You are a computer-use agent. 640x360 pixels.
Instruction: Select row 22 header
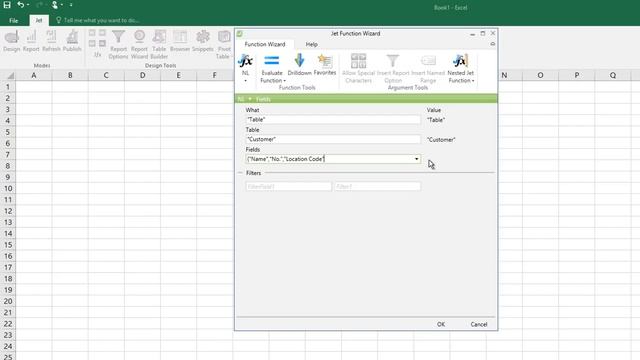tap(8, 324)
